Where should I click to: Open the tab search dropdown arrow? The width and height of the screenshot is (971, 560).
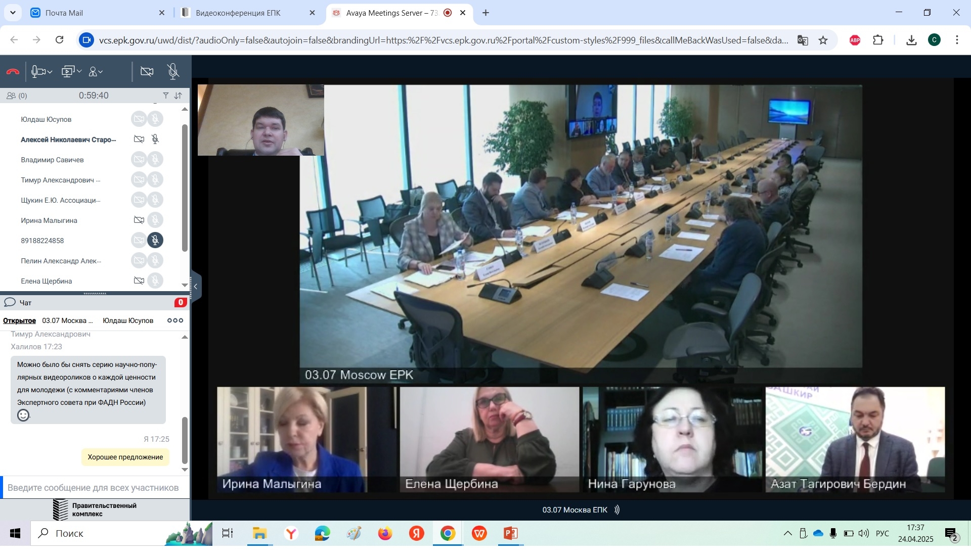[x=13, y=13]
